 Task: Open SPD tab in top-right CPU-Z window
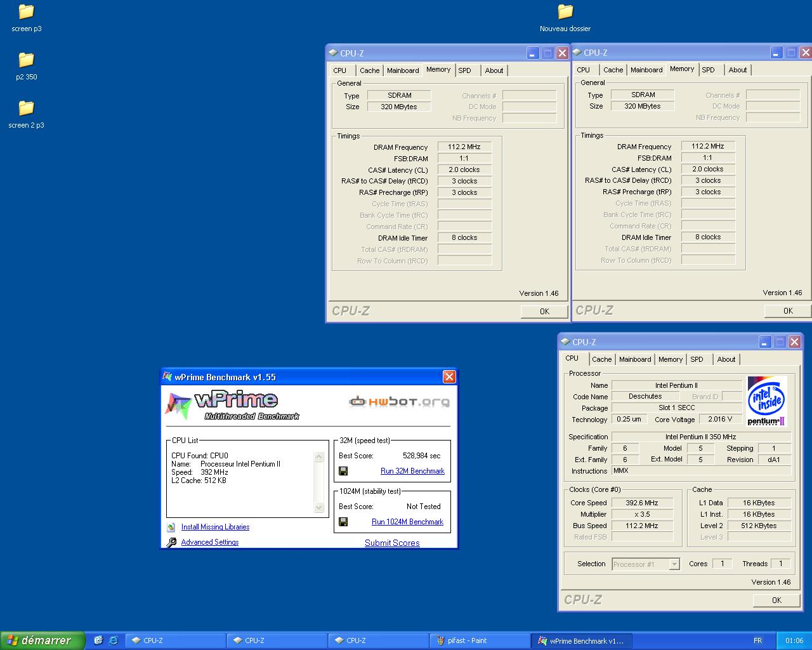pos(708,70)
